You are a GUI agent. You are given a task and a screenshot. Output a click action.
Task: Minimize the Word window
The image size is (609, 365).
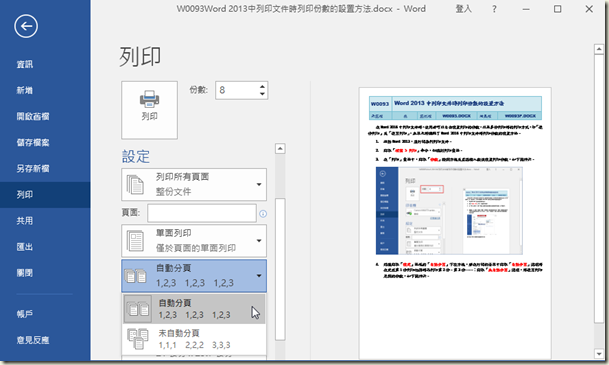pos(526,9)
